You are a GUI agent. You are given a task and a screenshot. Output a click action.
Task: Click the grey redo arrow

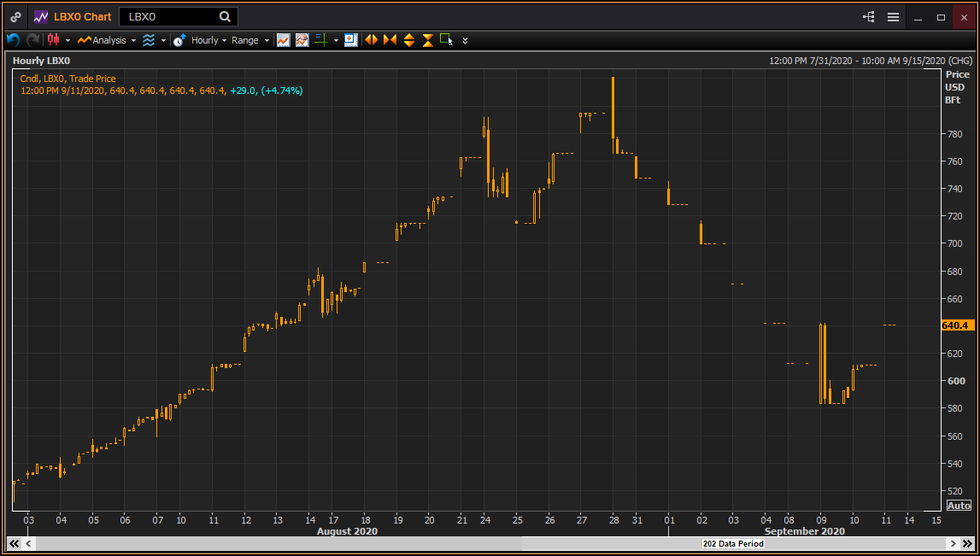32,40
